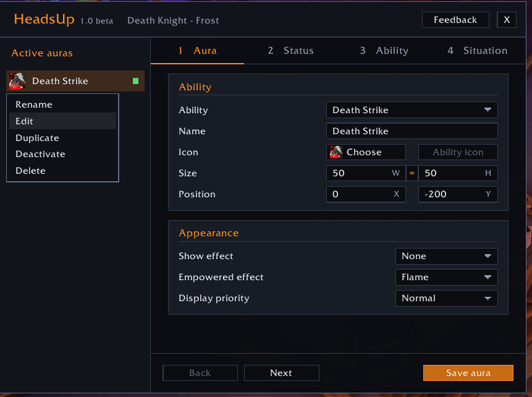Image resolution: width=532 pixels, height=397 pixels.
Task: Open the Empowered effect Flame dropdown
Action: [x=447, y=277]
